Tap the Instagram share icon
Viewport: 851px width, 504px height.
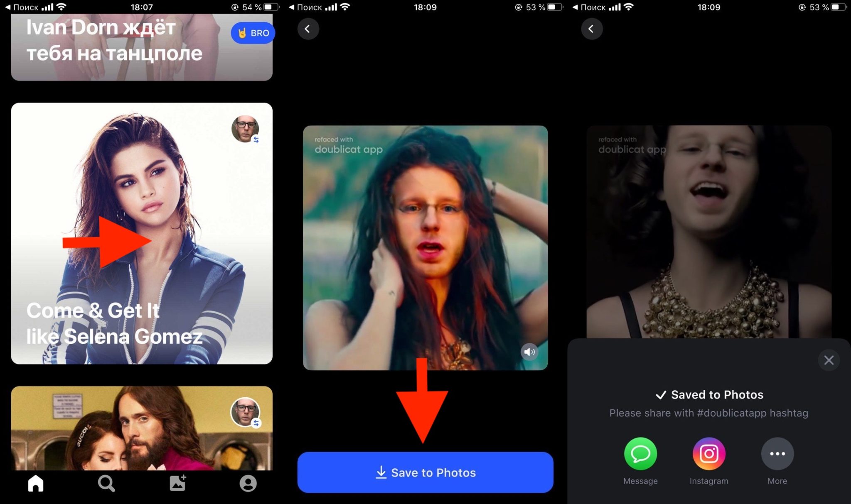coord(708,454)
